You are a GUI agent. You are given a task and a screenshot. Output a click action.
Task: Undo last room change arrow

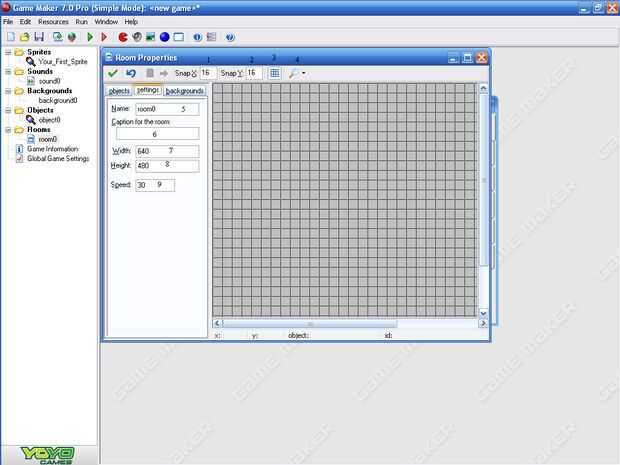131,73
